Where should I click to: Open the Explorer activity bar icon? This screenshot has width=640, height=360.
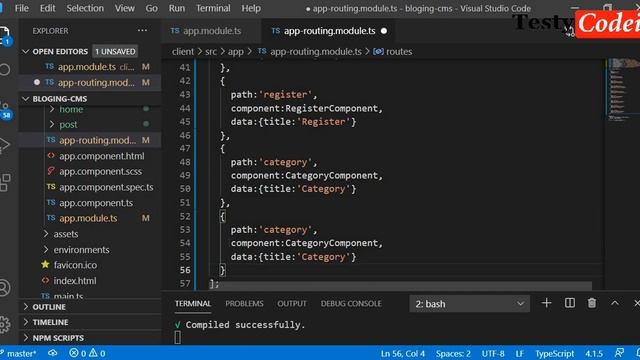pyautogui.click(x=5, y=35)
